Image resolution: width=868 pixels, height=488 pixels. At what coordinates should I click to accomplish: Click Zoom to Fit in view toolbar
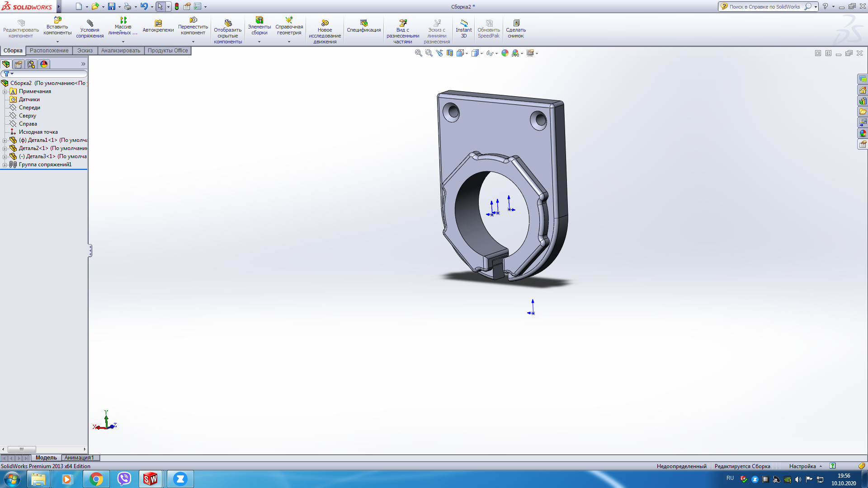tap(418, 53)
